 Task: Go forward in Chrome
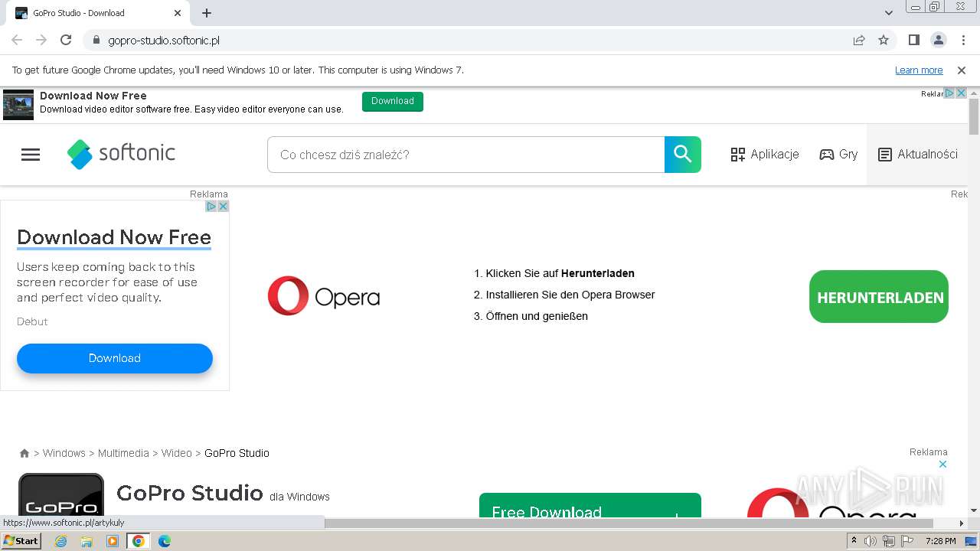[41, 40]
